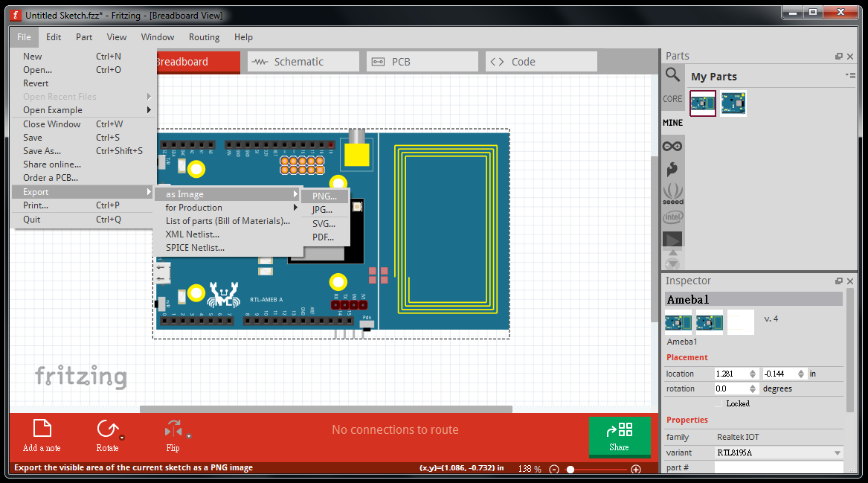Expand the Open Example submenu
Screen dimensions: 868x483
coord(83,110)
